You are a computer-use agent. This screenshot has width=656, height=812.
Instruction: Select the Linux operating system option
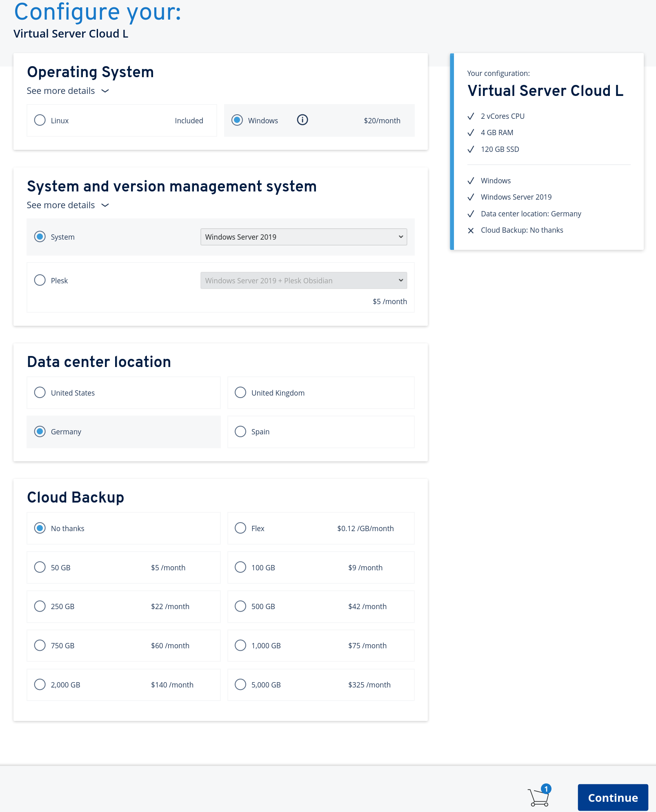click(40, 120)
